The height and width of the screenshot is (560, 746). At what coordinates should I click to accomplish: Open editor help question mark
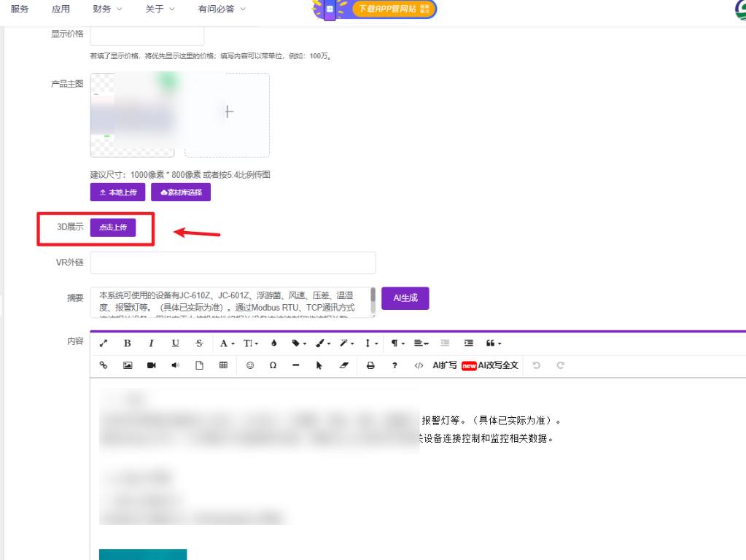tap(395, 365)
